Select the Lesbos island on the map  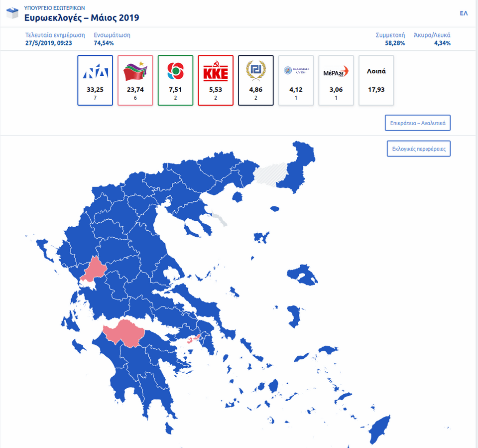pos(302,275)
